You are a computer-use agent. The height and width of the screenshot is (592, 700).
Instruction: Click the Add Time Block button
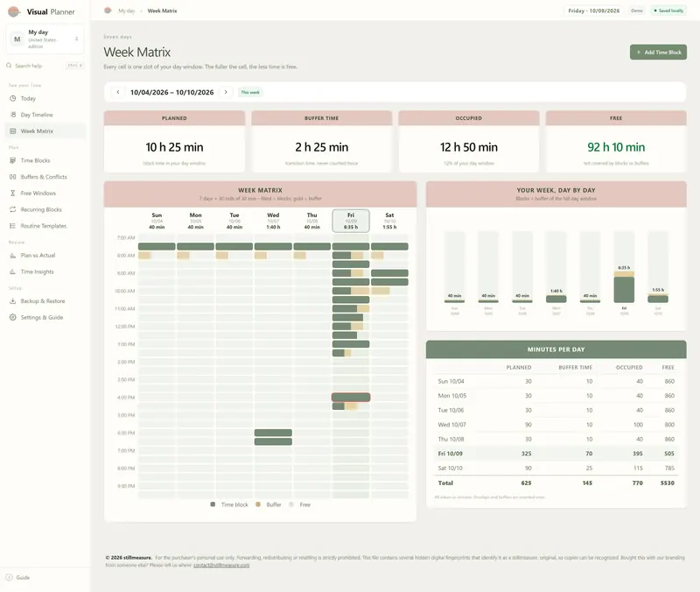[658, 53]
